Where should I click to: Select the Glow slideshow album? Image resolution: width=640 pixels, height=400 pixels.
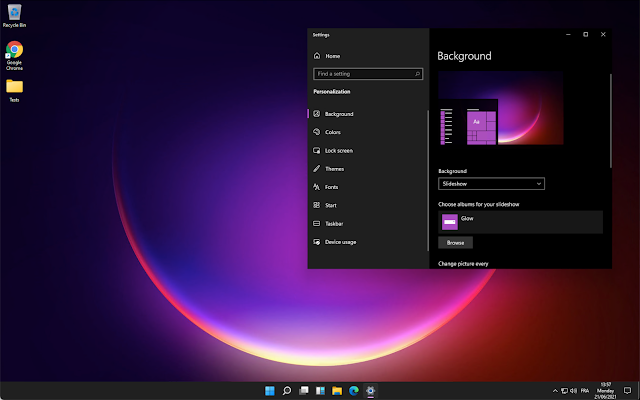pyautogui.click(x=520, y=222)
